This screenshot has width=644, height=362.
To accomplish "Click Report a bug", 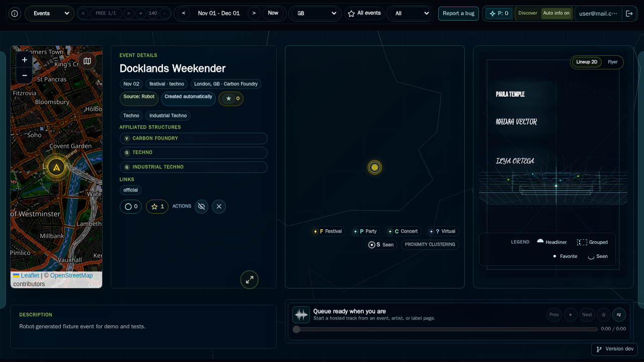I will pos(458,14).
